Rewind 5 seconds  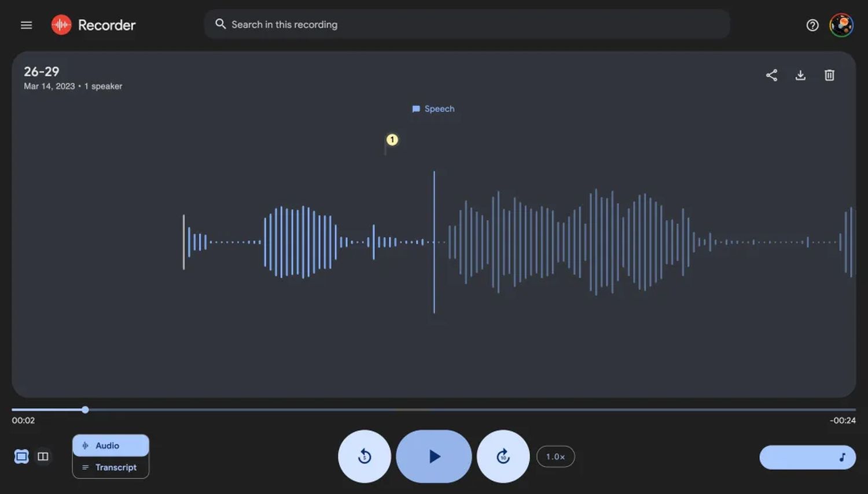(x=365, y=456)
